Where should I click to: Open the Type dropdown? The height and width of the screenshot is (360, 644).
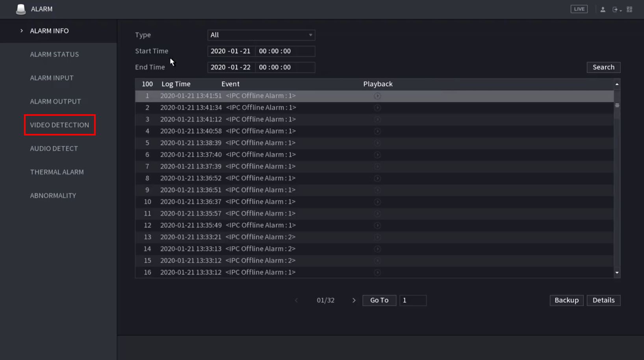click(261, 35)
